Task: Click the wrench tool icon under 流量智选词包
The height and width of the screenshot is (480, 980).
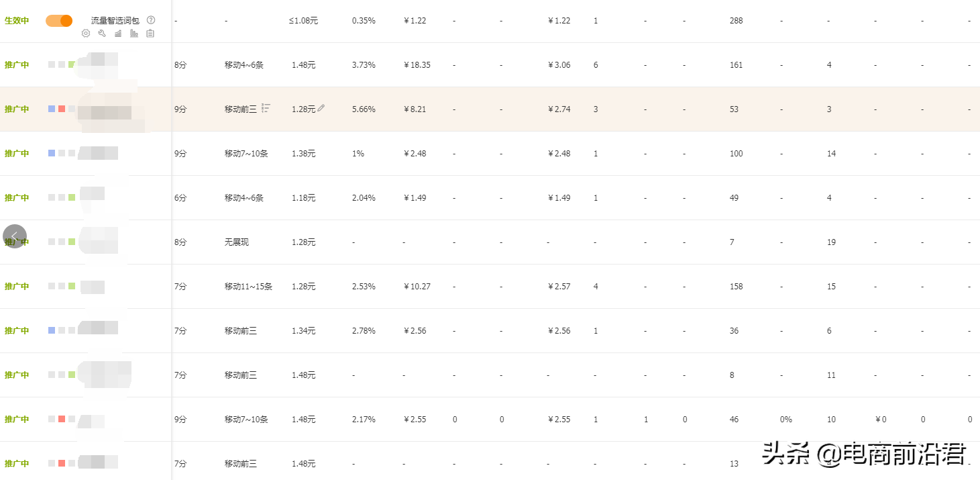Action: coord(102,34)
